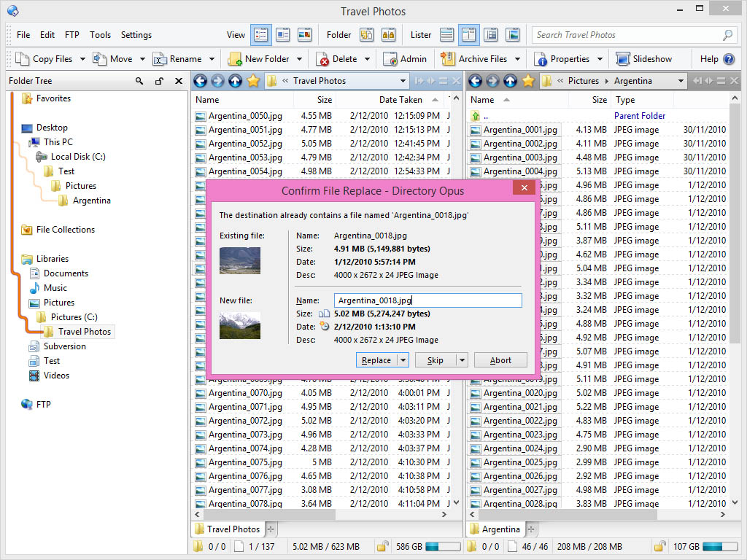Click the search magnifier in Folder Tree header
The height and width of the screenshot is (560, 747).
[139, 82]
